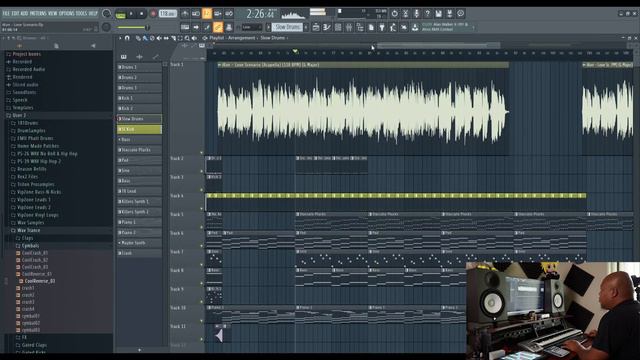This screenshot has width=640, height=360.
Task: Toggle the Track 9 mute switch
Action: point(201,302)
